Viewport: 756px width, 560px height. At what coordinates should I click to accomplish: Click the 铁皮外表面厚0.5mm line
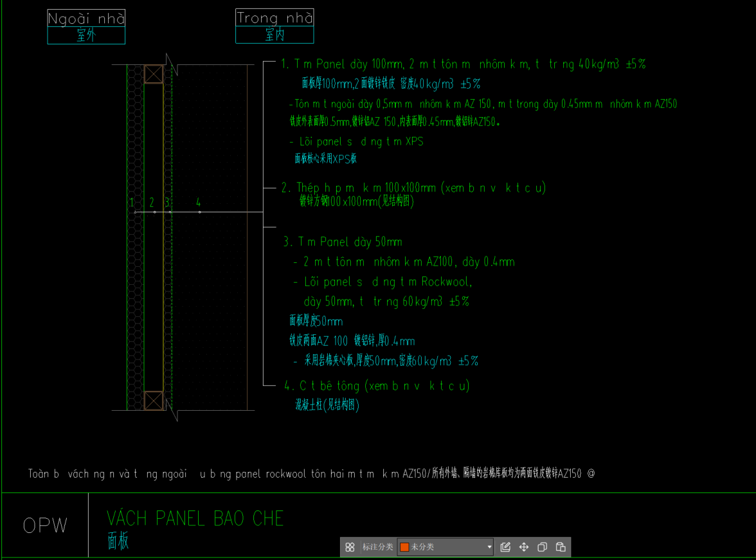pyautogui.click(x=395, y=122)
